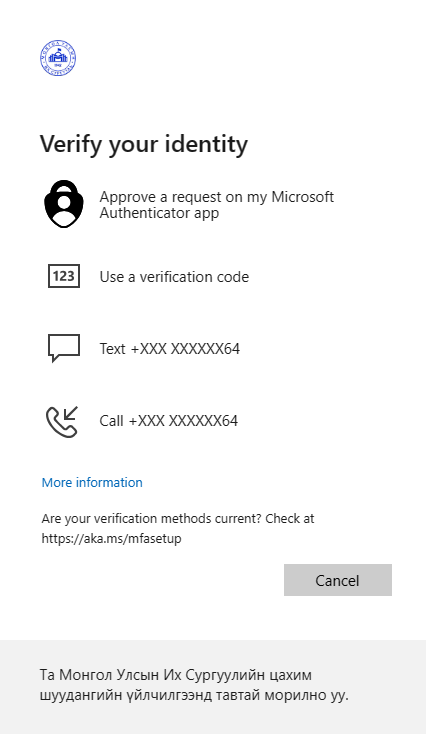Select the incoming phone call icon
This screenshot has height=734, width=426.
point(62,422)
